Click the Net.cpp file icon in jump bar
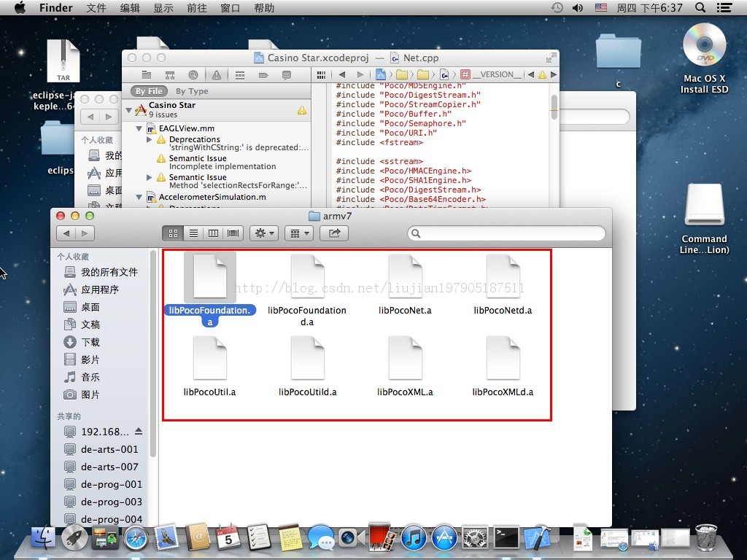The width and height of the screenshot is (747, 560). coord(444,75)
